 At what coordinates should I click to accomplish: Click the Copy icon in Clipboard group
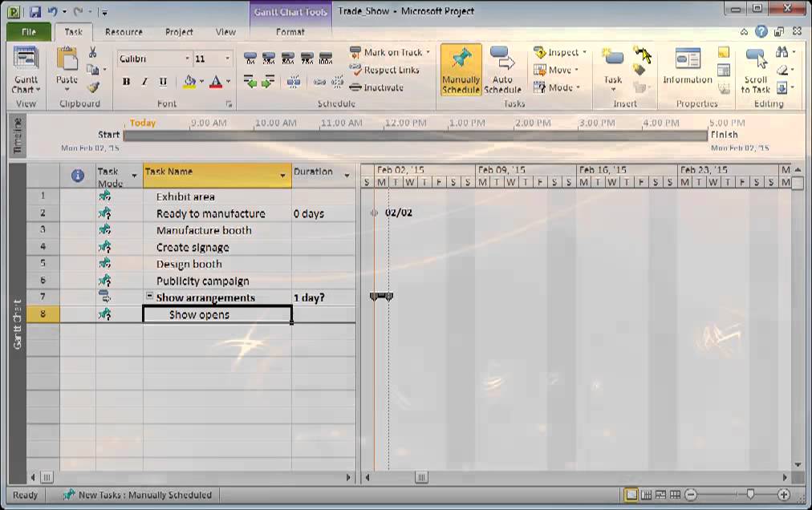(93, 70)
